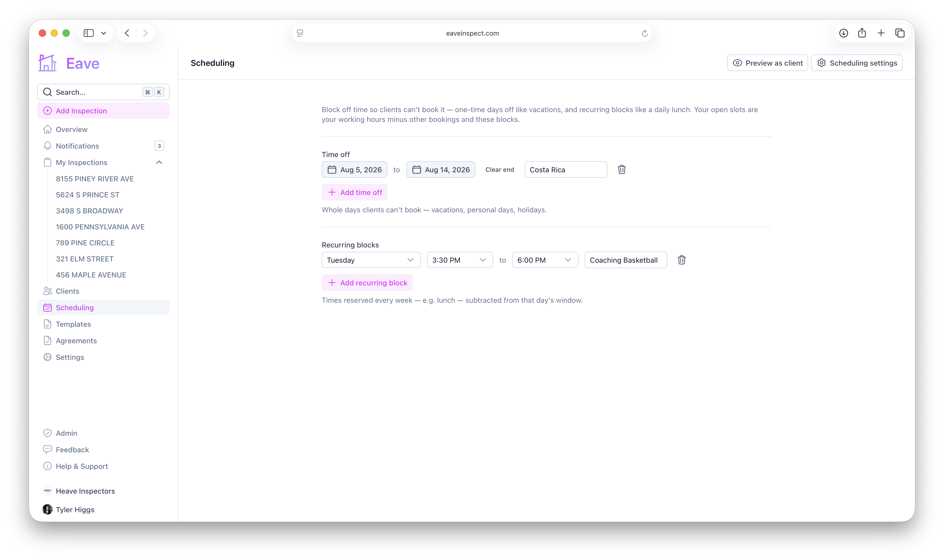Click Add recurring block
The image size is (944, 560).
coord(367,283)
